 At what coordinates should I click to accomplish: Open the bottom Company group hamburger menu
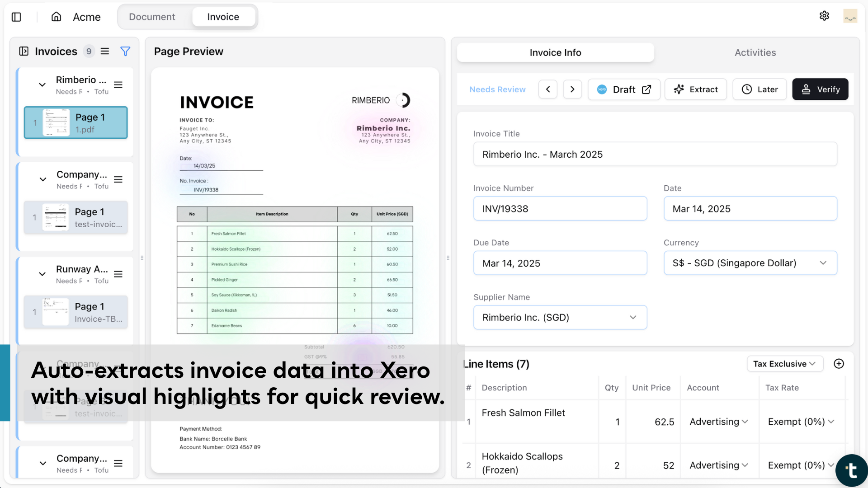118,463
